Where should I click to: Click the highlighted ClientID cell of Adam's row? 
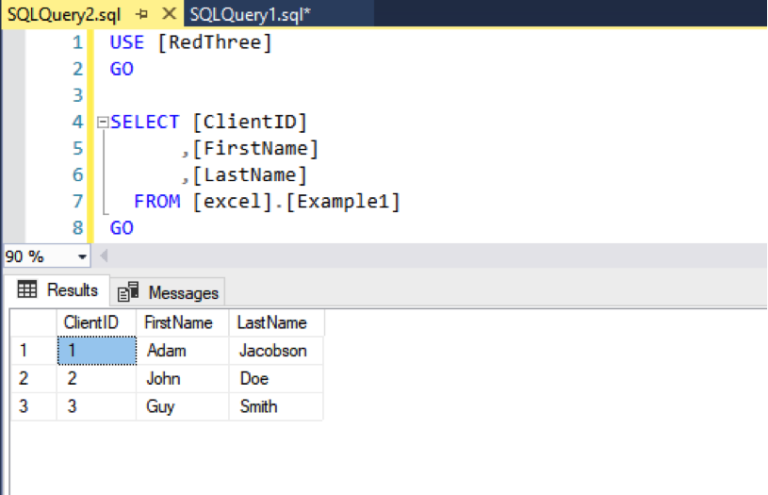97,351
